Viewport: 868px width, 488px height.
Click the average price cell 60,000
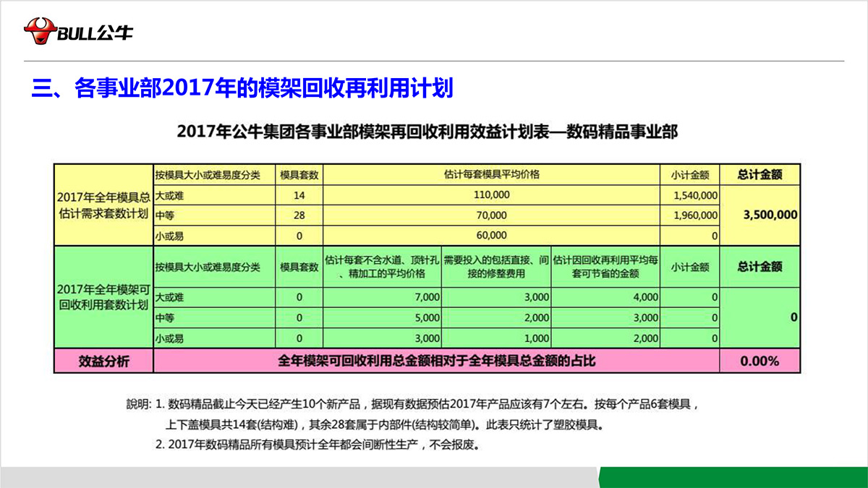[491, 236]
